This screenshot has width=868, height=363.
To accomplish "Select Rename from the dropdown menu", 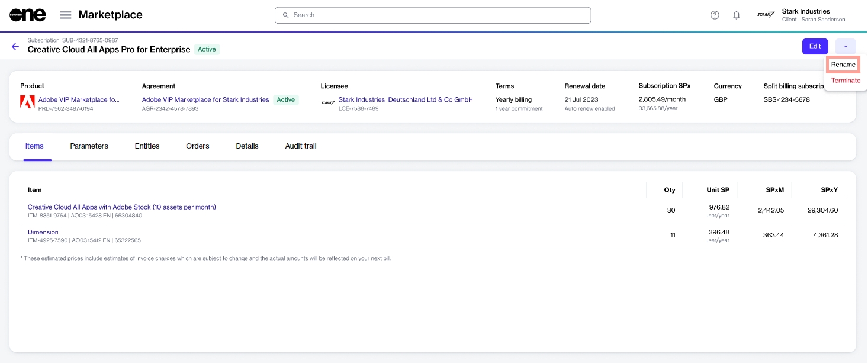I will (x=843, y=65).
